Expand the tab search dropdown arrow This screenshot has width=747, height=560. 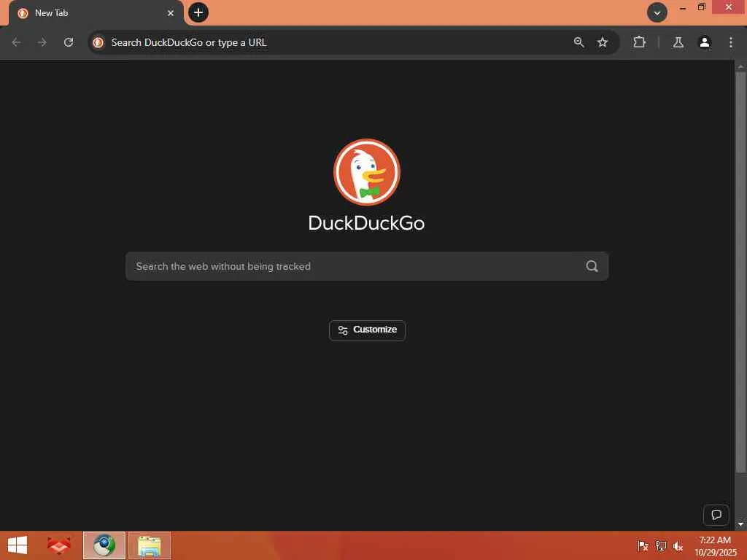click(x=657, y=13)
